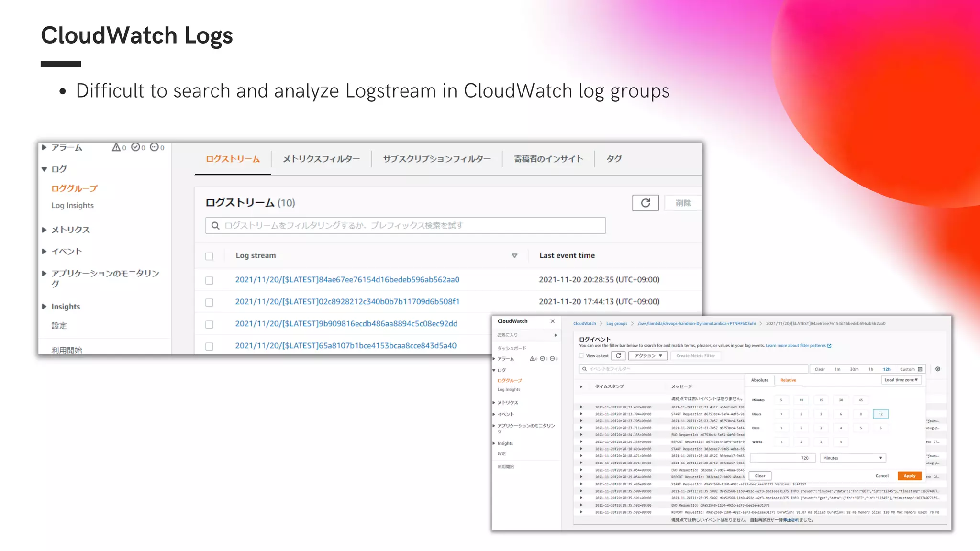Image resolution: width=980 pixels, height=551 pixels.
Task: Expand the メトリクス section in the large sidebar
Action: [x=44, y=230]
